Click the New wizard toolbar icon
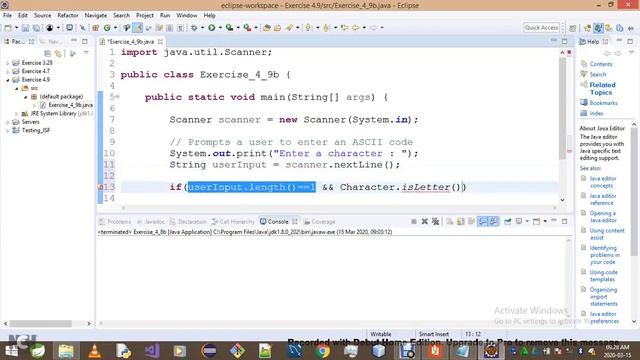 pos(8,28)
